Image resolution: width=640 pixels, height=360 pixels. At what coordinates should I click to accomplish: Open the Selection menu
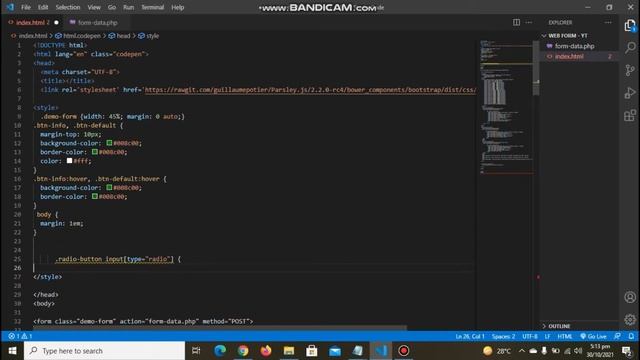68,7
